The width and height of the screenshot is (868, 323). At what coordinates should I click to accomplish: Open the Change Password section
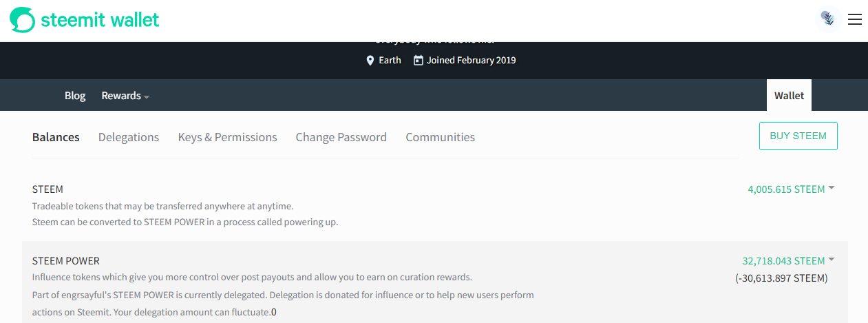point(341,137)
